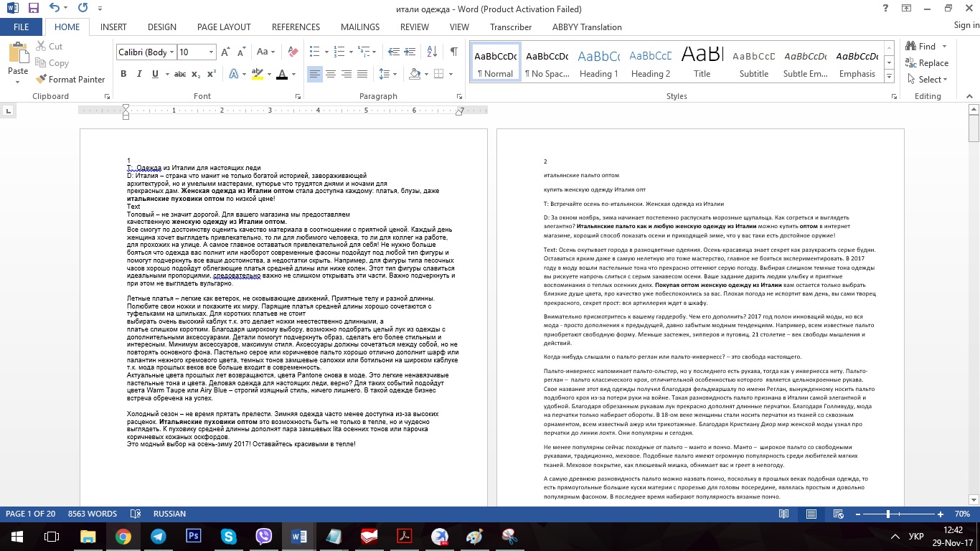980x551 pixels.
Task: Switch to the INSERT tab
Action: click(113, 27)
